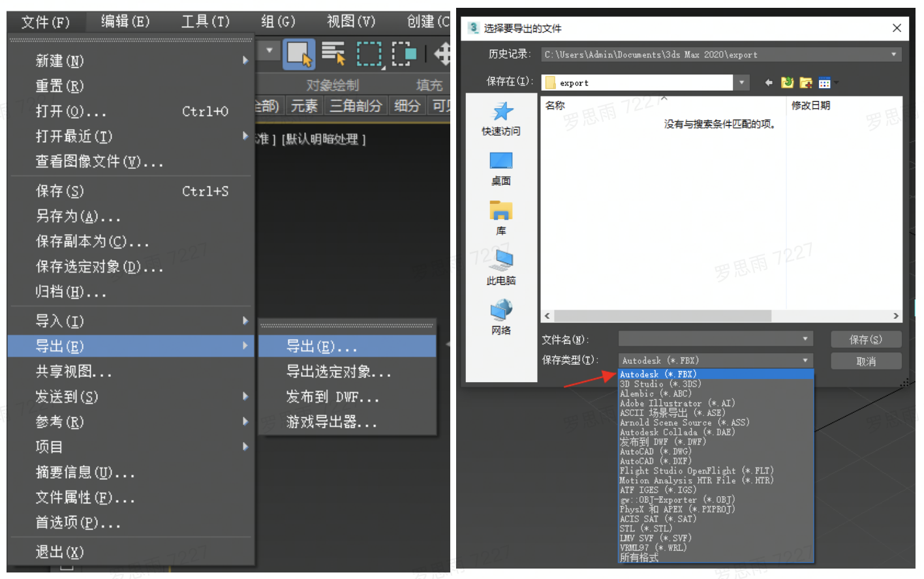The height and width of the screenshot is (579, 924).
Task: Select the Select Object tool
Action: pyautogui.click(x=299, y=55)
